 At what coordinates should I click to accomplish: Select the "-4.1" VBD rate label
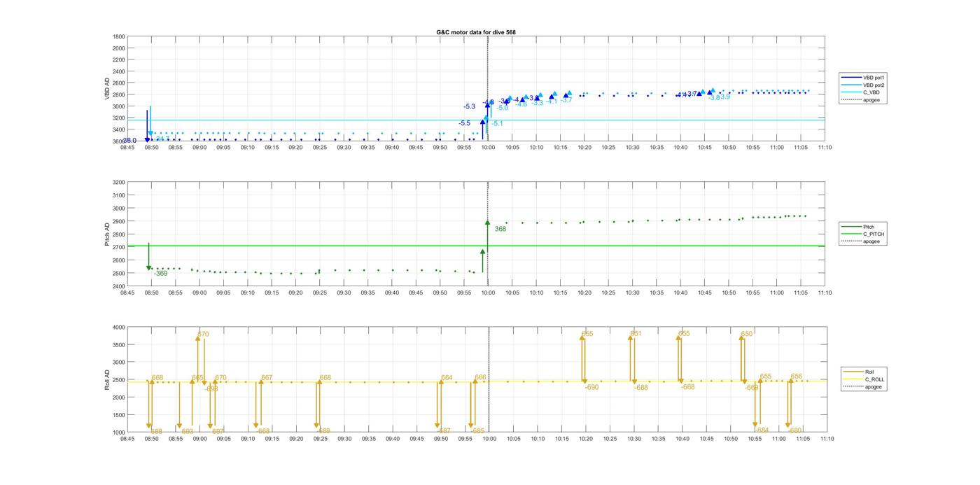(x=552, y=102)
